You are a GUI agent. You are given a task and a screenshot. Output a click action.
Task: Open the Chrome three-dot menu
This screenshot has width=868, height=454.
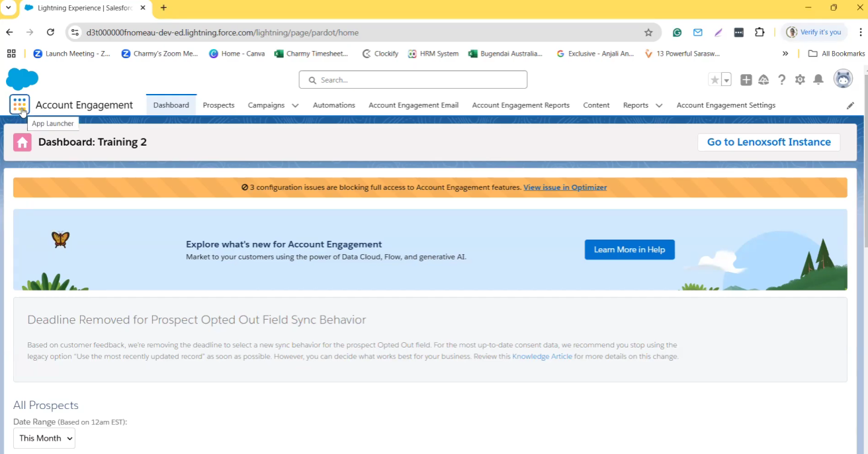click(861, 32)
